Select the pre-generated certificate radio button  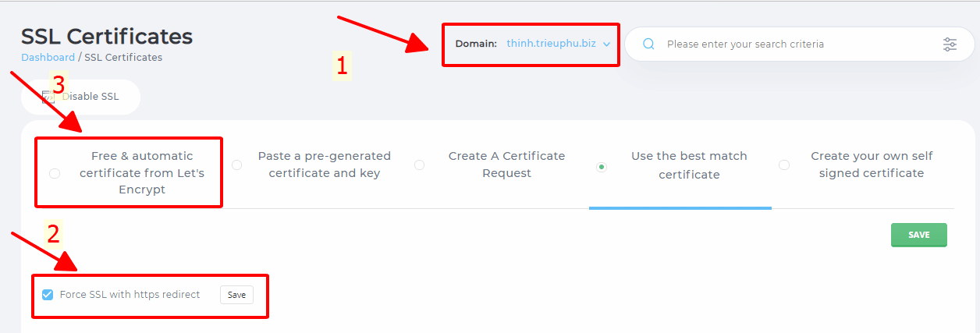coord(237,165)
